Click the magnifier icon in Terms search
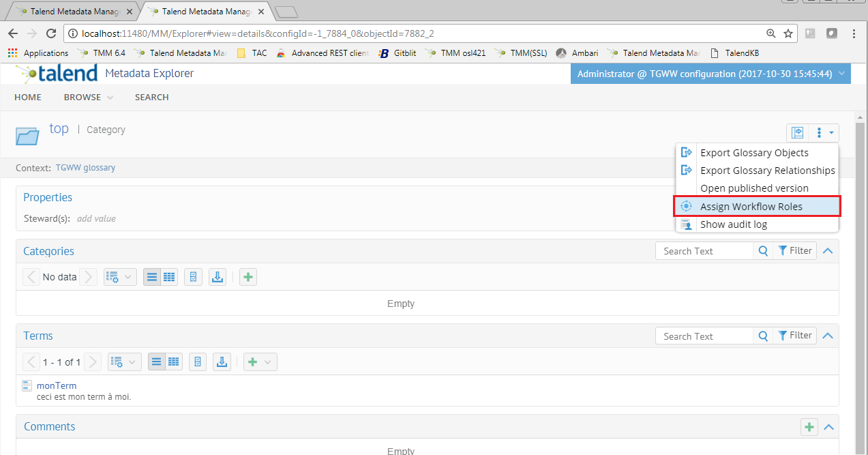 tap(763, 336)
